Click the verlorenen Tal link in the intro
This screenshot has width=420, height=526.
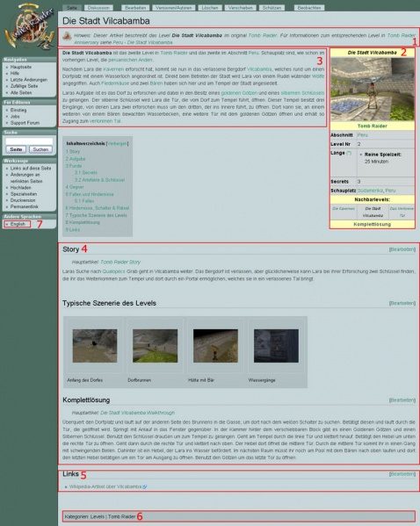click(x=105, y=121)
